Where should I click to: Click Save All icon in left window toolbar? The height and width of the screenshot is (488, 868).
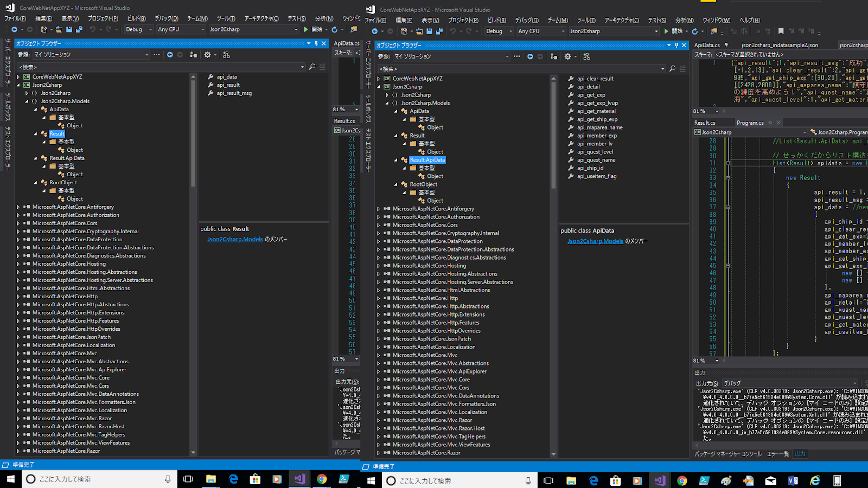[x=79, y=29]
